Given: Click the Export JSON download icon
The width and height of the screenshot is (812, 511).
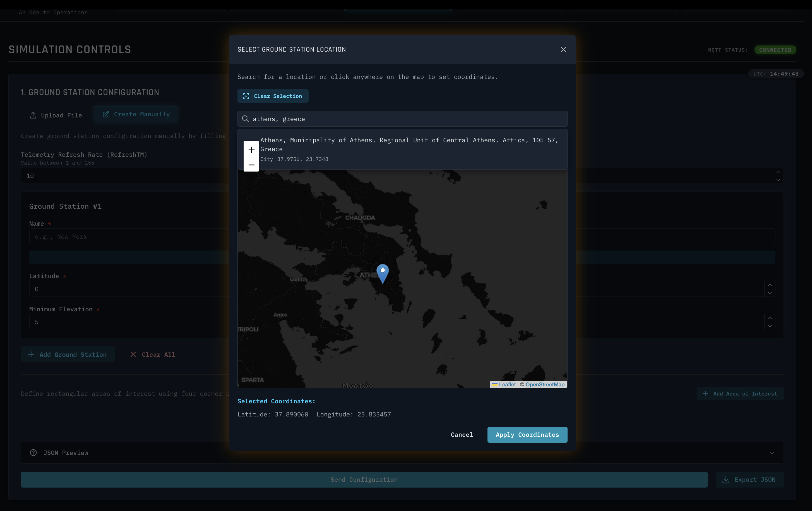Looking at the screenshot, I should pos(726,480).
